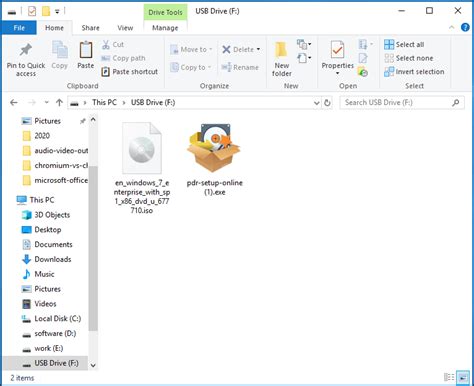Image resolution: width=474 pixels, height=386 pixels.
Task: Click Pin to Quick access icon
Action: coord(26,51)
